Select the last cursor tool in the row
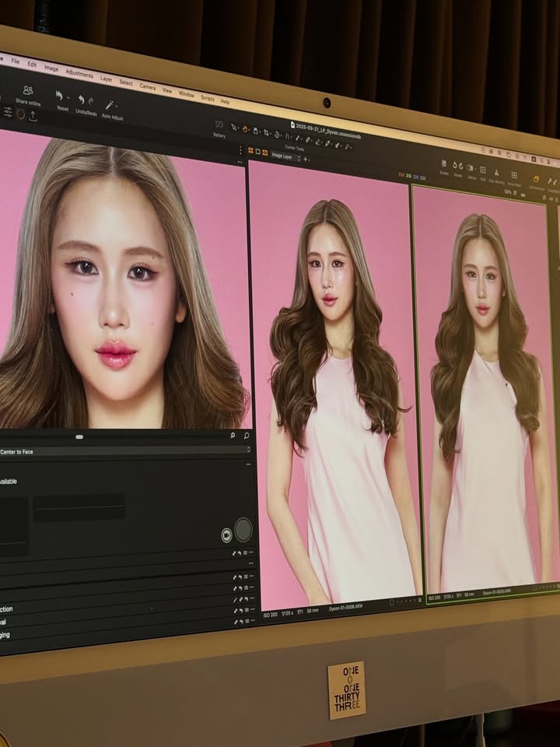The height and width of the screenshot is (747, 560). coord(347,147)
